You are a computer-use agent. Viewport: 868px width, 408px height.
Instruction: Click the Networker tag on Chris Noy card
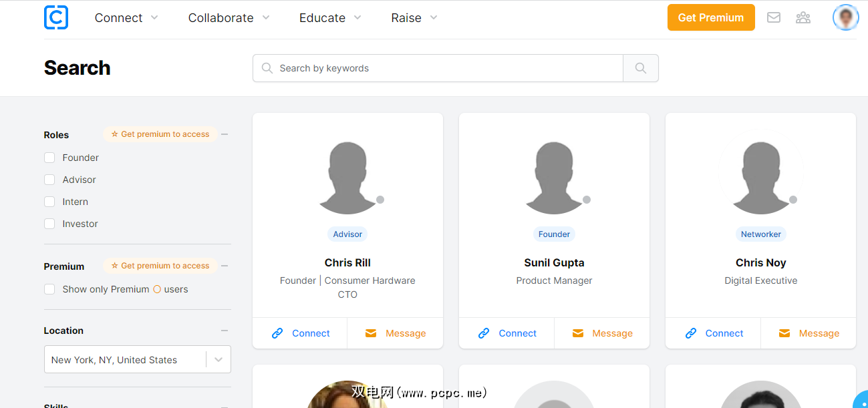pyautogui.click(x=760, y=234)
